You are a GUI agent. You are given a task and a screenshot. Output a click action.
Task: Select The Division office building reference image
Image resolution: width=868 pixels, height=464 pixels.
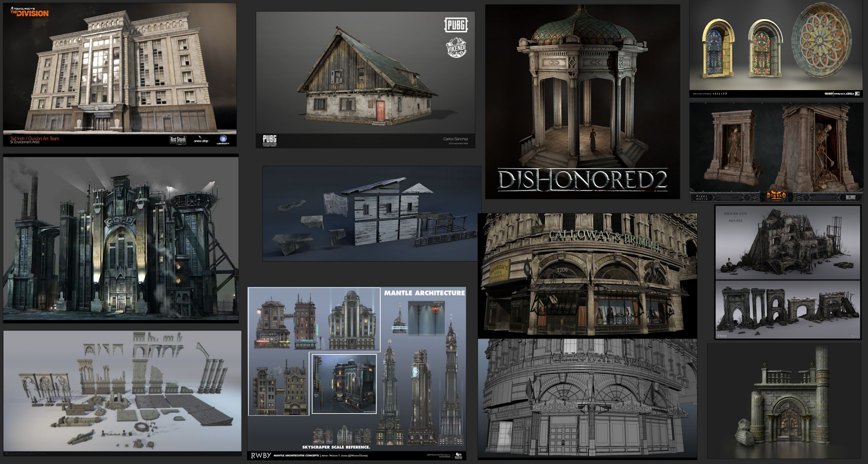tap(120, 75)
